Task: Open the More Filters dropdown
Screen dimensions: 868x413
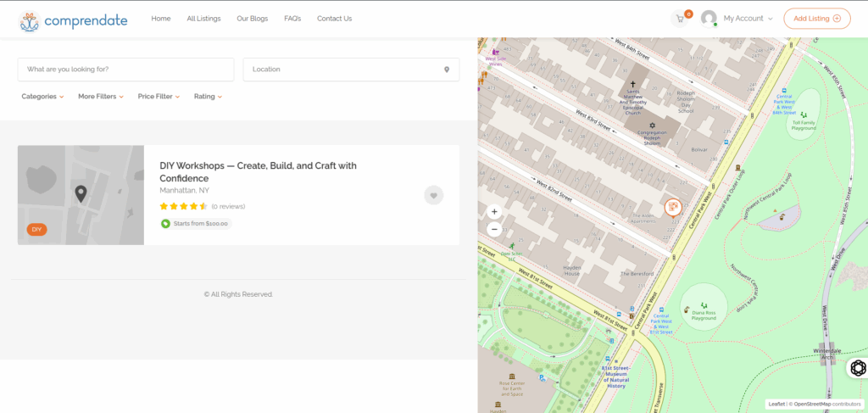Action: tap(101, 97)
